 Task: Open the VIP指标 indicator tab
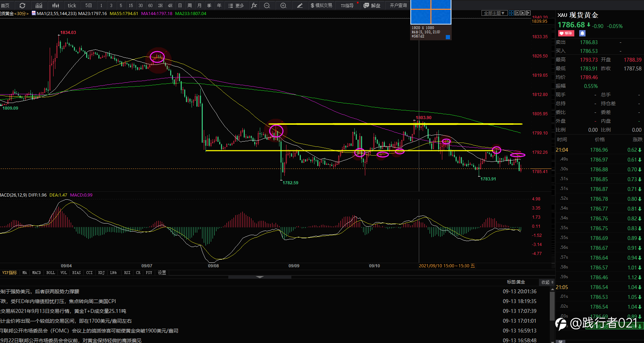pyautogui.click(x=9, y=273)
